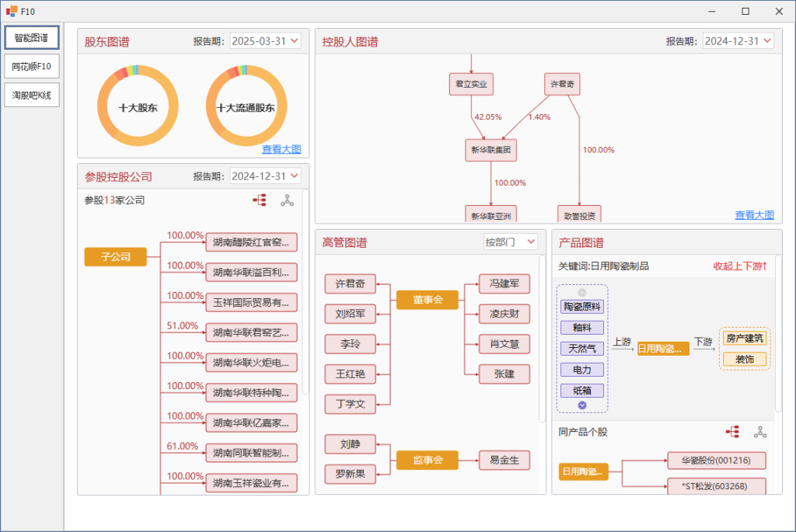Click the 君立实业 node
Viewport: 796px width, 532px height.
pyautogui.click(x=471, y=84)
